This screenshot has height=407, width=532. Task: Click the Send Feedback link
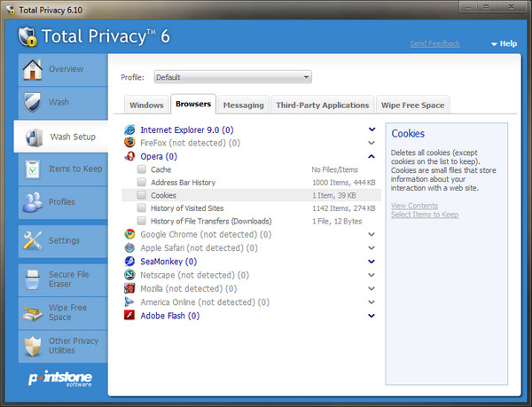[x=434, y=43]
